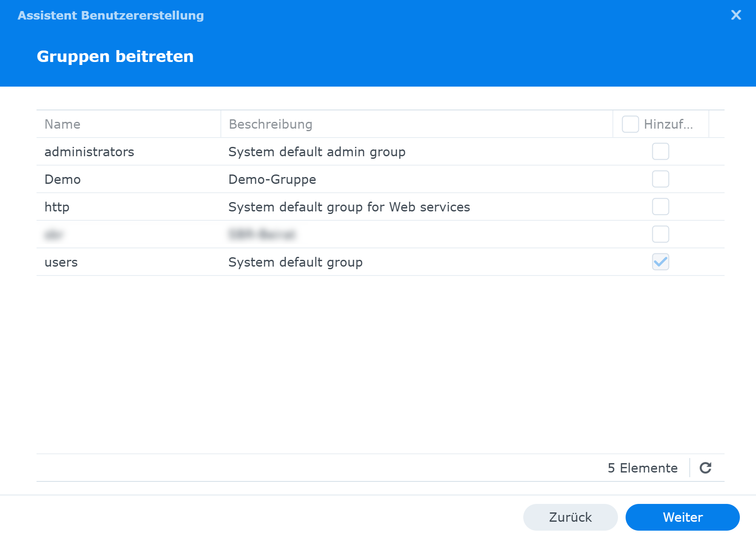The height and width of the screenshot is (540, 756).
Task: Sort by the Name column header
Action: (x=62, y=124)
